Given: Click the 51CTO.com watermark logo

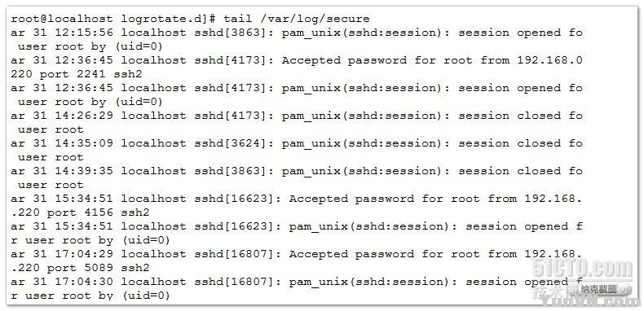Looking at the screenshot, I should click(581, 269).
